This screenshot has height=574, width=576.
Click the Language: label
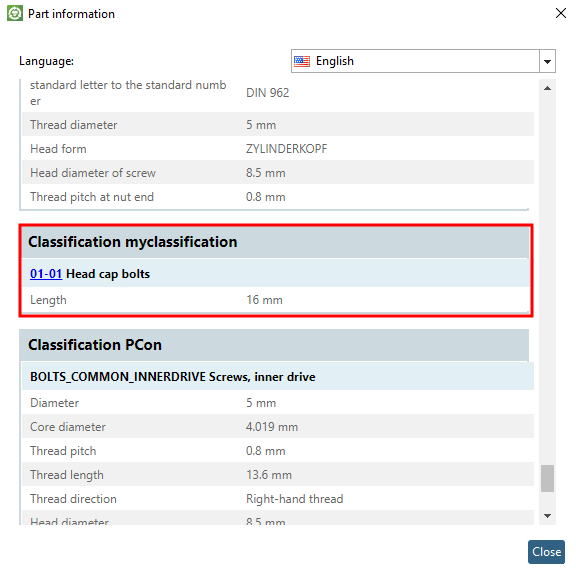click(46, 61)
